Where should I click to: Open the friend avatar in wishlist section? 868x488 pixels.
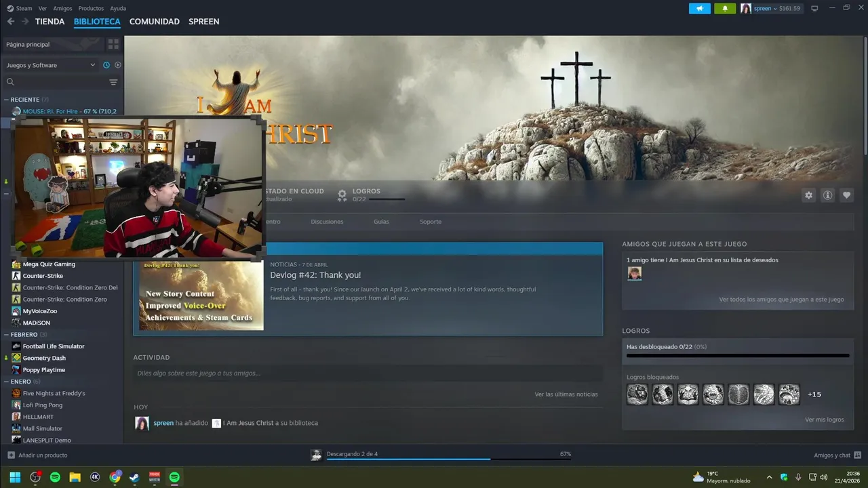(x=634, y=273)
